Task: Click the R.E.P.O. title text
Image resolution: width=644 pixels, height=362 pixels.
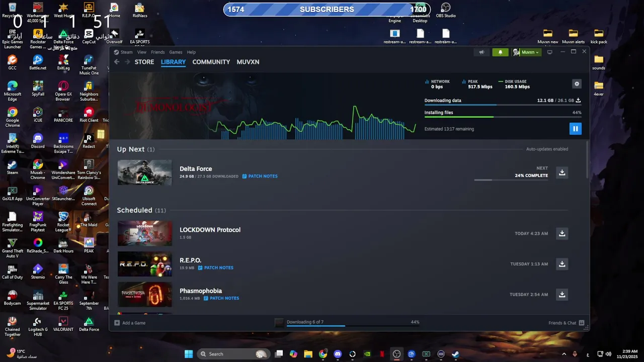Action: (190, 260)
